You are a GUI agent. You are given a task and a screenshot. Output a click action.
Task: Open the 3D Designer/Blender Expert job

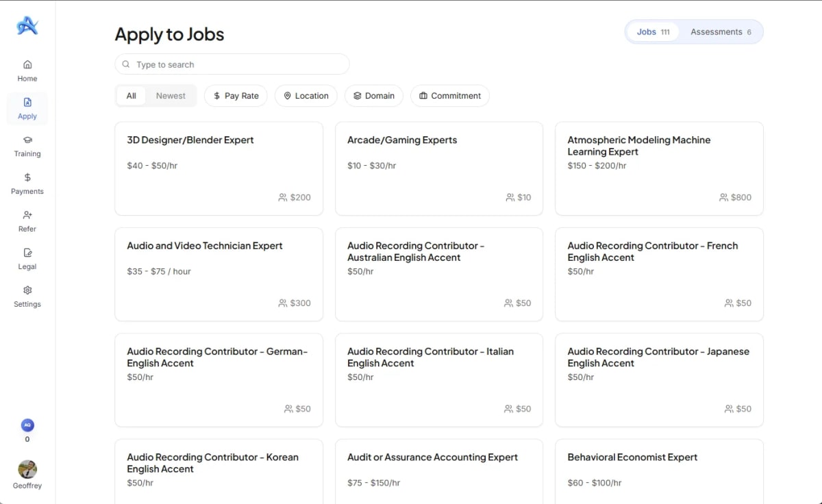click(219, 168)
